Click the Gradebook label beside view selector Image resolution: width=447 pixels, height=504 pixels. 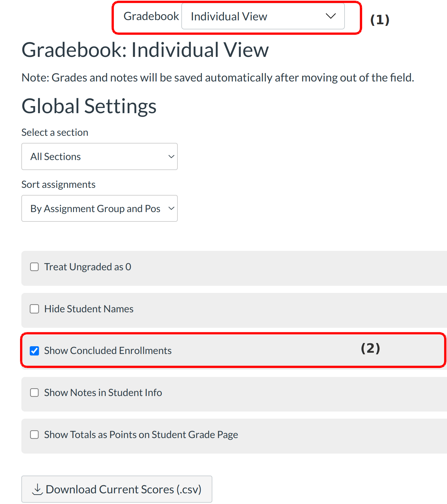pos(151,16)
